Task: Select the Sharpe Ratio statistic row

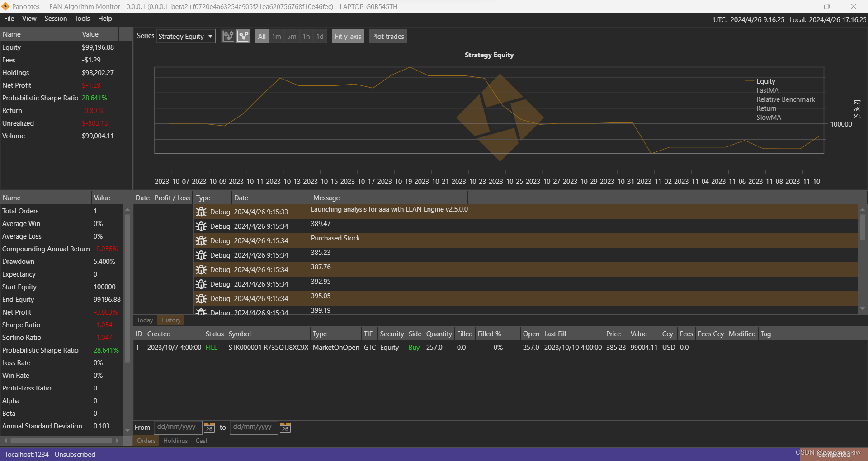Action: pos(61,325)
